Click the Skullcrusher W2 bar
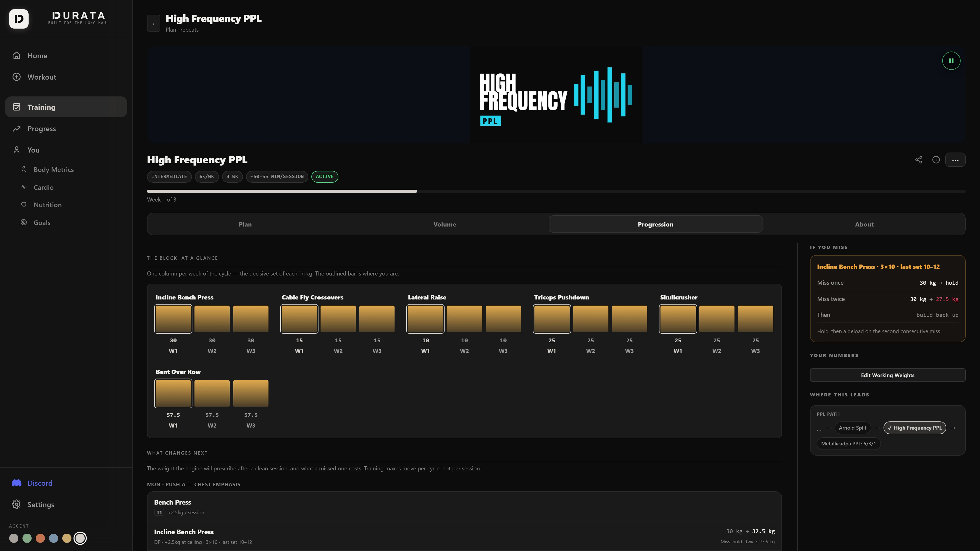Viewport: 980px width, 551px height. pos(717,319)
